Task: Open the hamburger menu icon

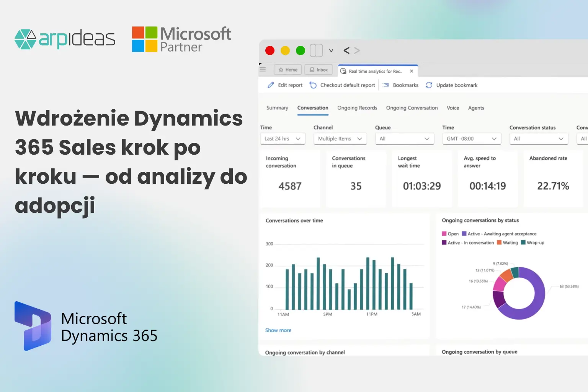Action: point(263,69)
